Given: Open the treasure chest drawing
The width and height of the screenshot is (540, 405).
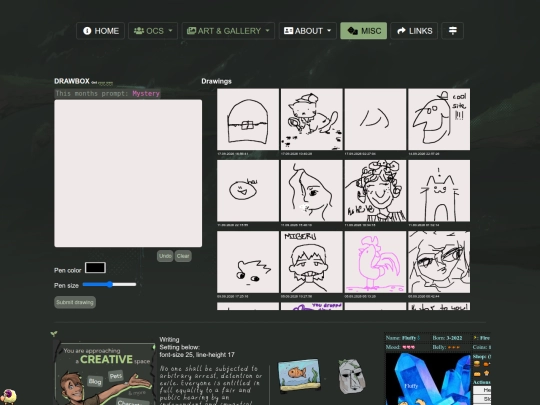Looking at the screenshot, I should [248, 119].
